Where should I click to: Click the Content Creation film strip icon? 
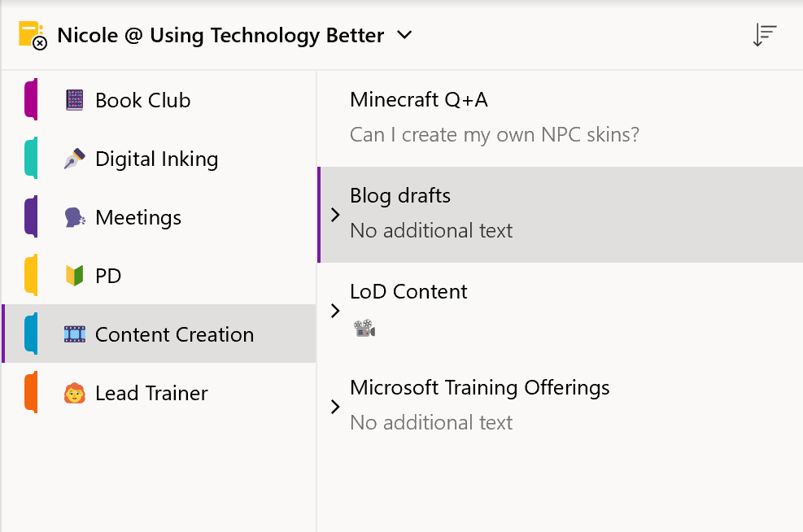tap(75, 334)
